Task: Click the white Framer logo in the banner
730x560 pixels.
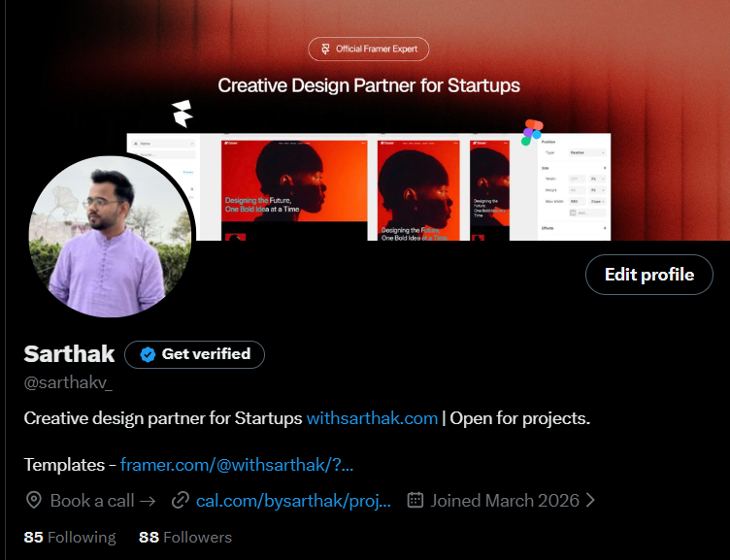Action: pyautogui.click(x=182, y=114)
